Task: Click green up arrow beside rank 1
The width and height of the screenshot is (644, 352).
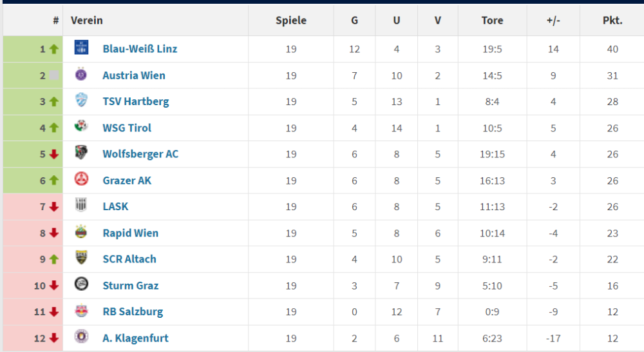Action: [x=54, y=49]
